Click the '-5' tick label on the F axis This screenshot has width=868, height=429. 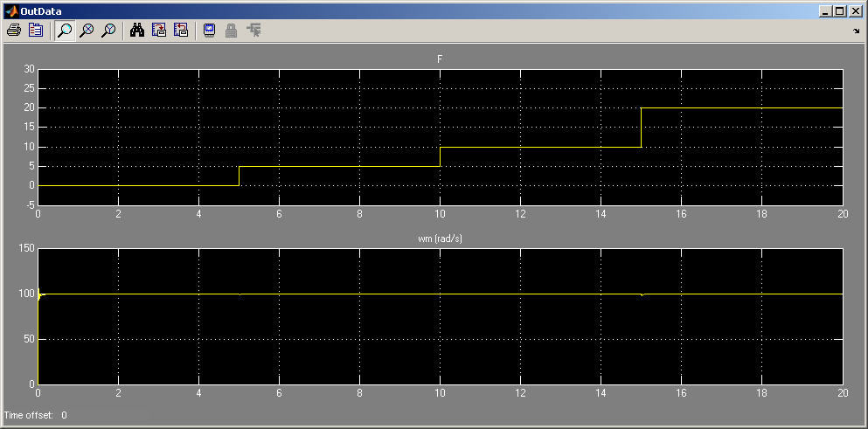click(x=30, y=204)
